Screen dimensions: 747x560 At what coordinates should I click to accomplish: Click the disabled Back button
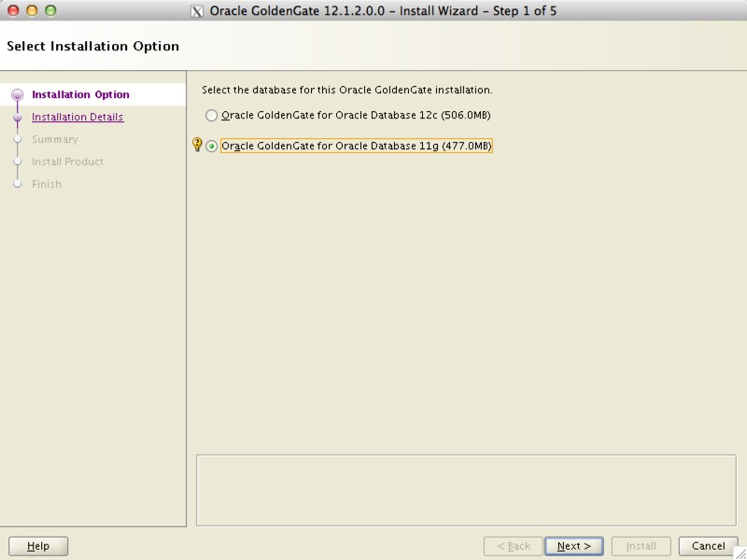[513, 546]
